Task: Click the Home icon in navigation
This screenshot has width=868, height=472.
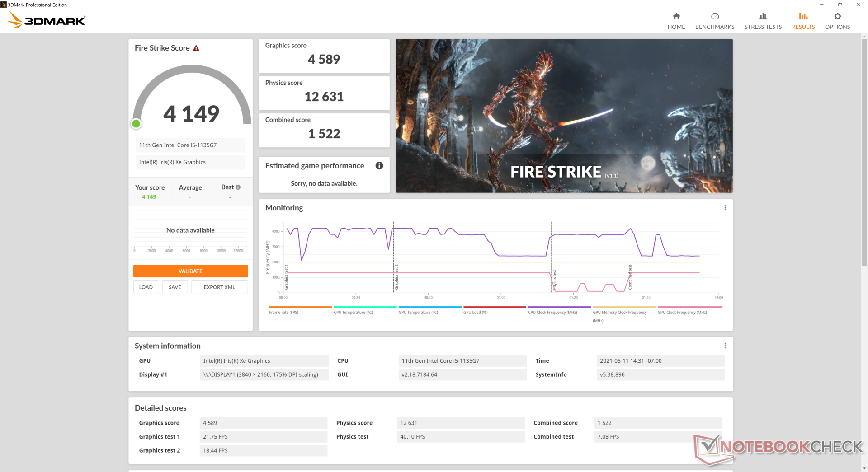Action: [x=676, y=17]
